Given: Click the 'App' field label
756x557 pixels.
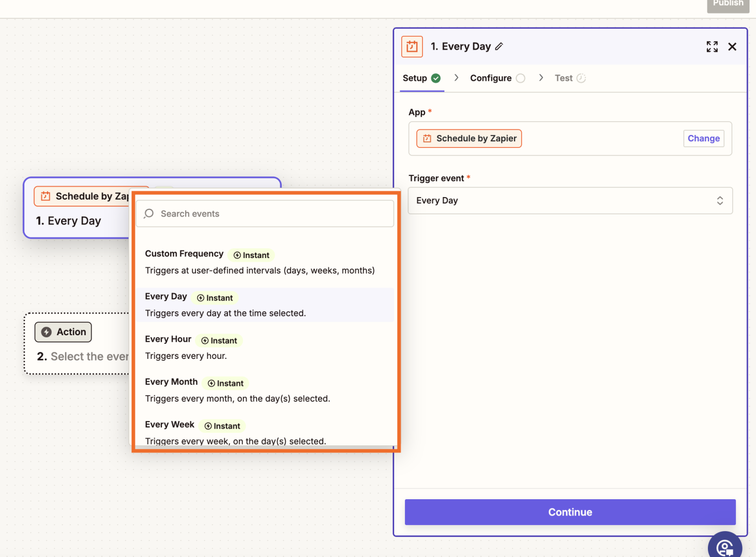Looking at the screenshot, I should pos(417,112).
